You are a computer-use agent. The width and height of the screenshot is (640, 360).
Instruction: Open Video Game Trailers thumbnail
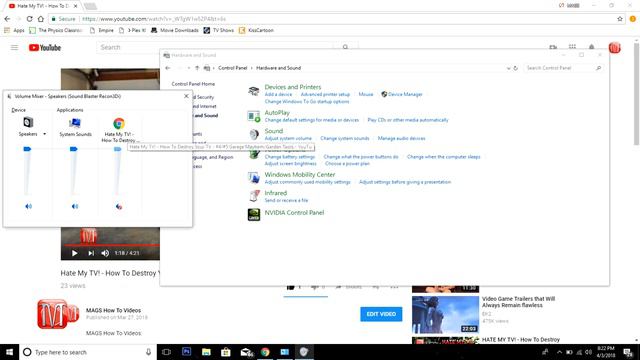click(445, 315)
